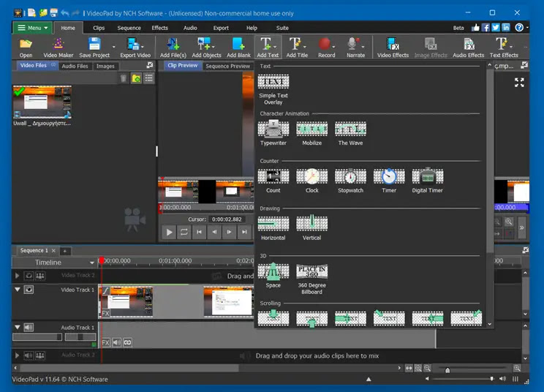The width and height of the screenshot is (544, 392).
Task: Adjust Audio Track 1 volume slider
Action: tap(37, 337)
